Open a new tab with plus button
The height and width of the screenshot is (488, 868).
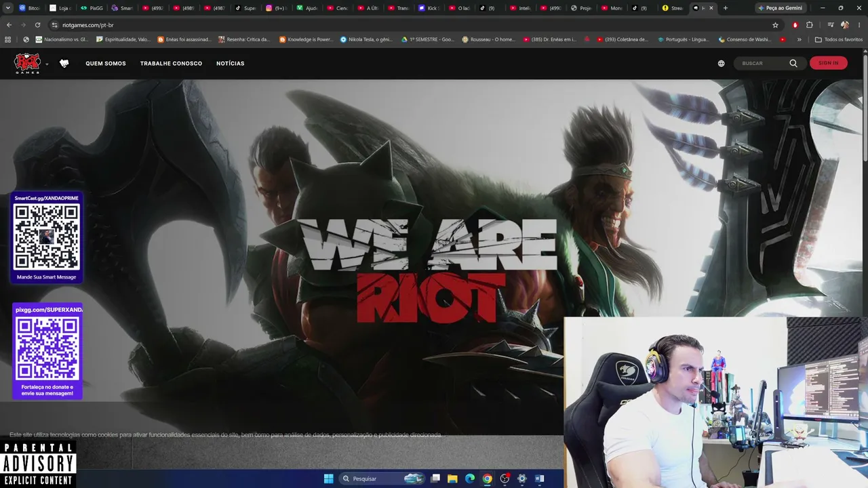[726, 8]
